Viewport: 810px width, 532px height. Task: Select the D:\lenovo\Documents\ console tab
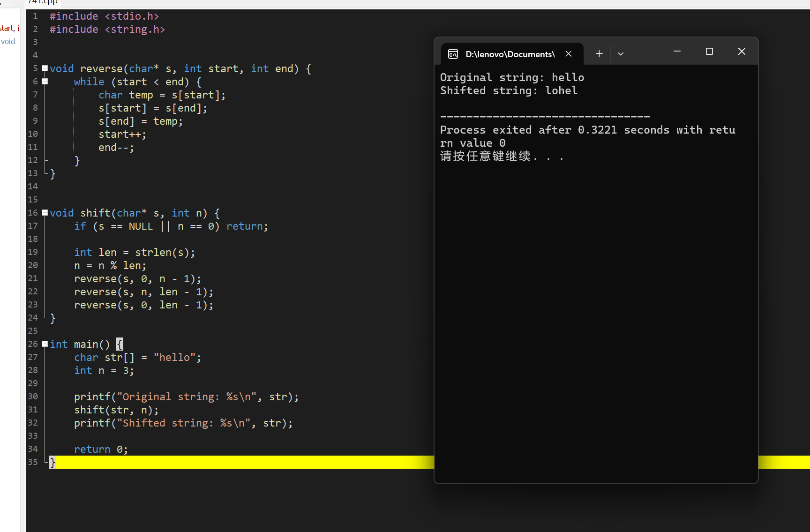point(512,54)
